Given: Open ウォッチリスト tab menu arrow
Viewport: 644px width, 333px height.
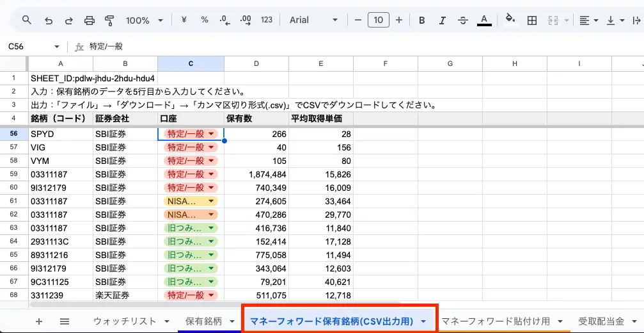Looking at the screenshot, I should [167, 321].
